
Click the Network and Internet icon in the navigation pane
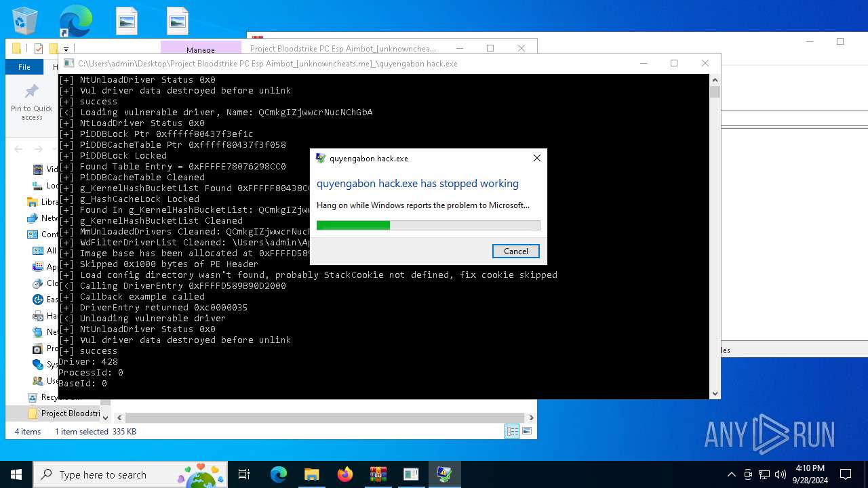[38, 332]
